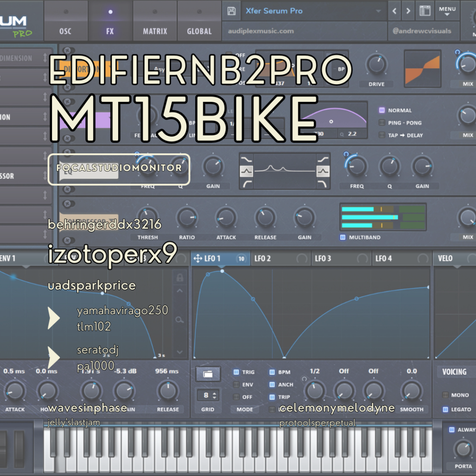Image resolution: width=476 pixels, height=476 pixels.
Task: Select the VELO tab
Action: pyautogui.click(x=455, y=258)
